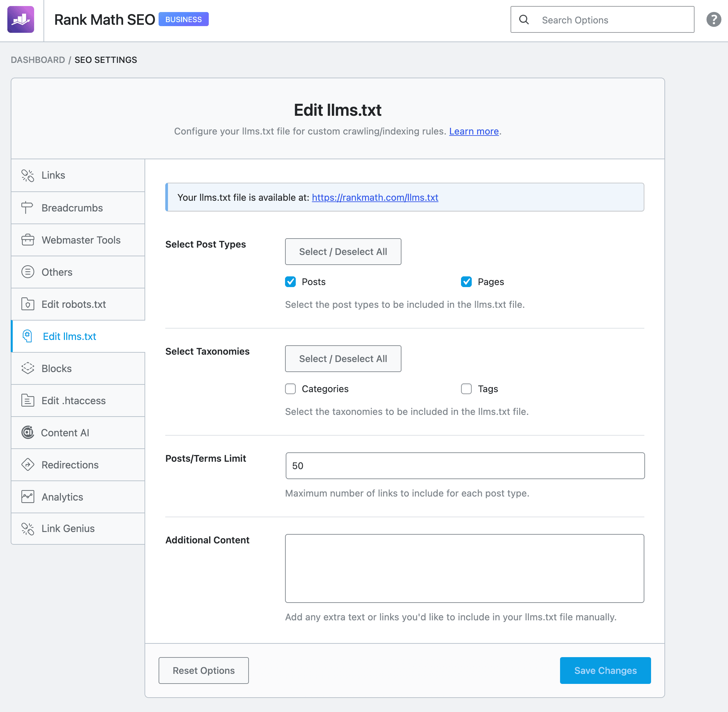Click the Webmaster Tools toolbox icon
This screenshot has height=712, width=728.
(28, 240)
